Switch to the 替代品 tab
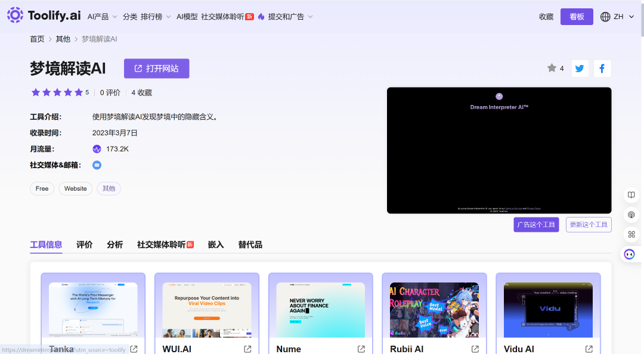Image resolution: width=644 pixels, height=354 pixels. tap(250, 245)
